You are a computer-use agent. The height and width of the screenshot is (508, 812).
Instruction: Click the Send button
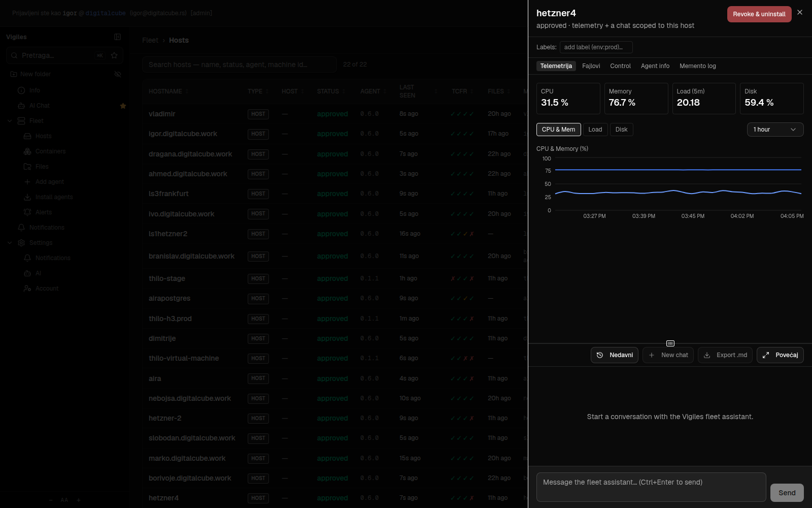pyautogui.click(x=787, y=493)
